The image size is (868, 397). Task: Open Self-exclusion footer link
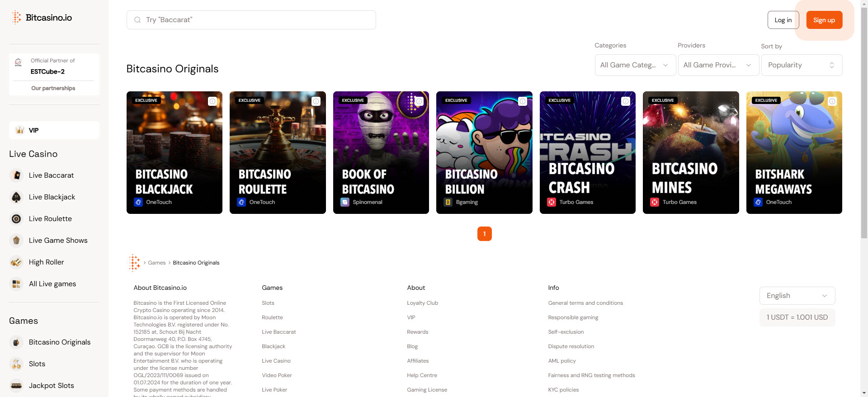pos(566,332)
